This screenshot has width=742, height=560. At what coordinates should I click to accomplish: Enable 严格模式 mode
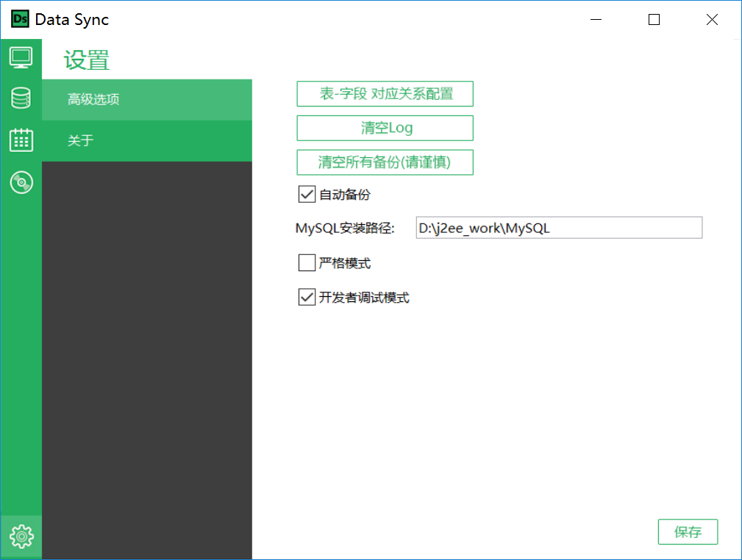[307, 262]
